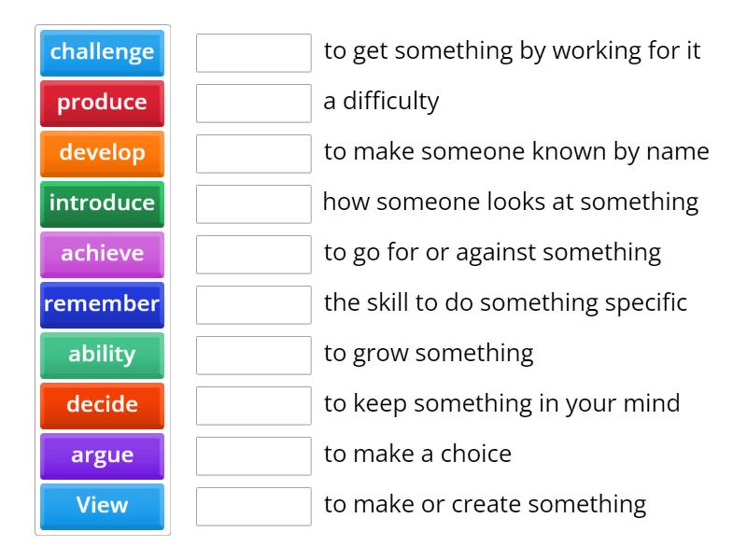Select the blue 'challenge' word tile

(x=102, y=53)
